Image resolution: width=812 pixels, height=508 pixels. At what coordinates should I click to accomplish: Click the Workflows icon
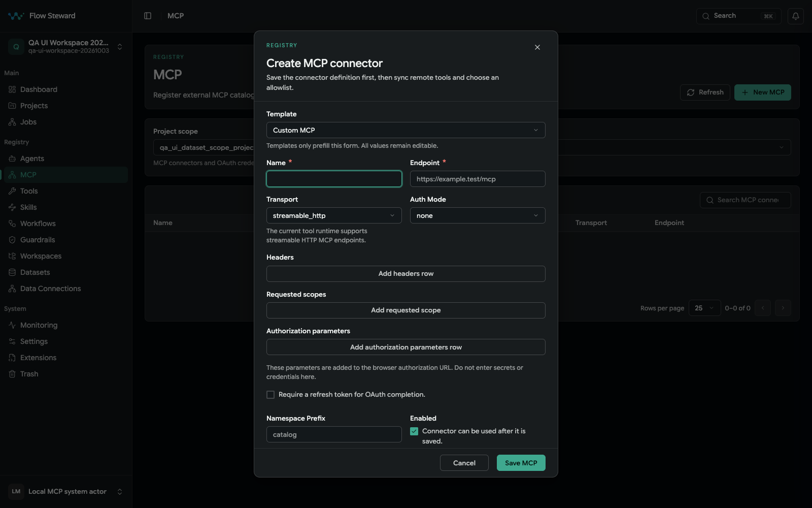[12, 224]
